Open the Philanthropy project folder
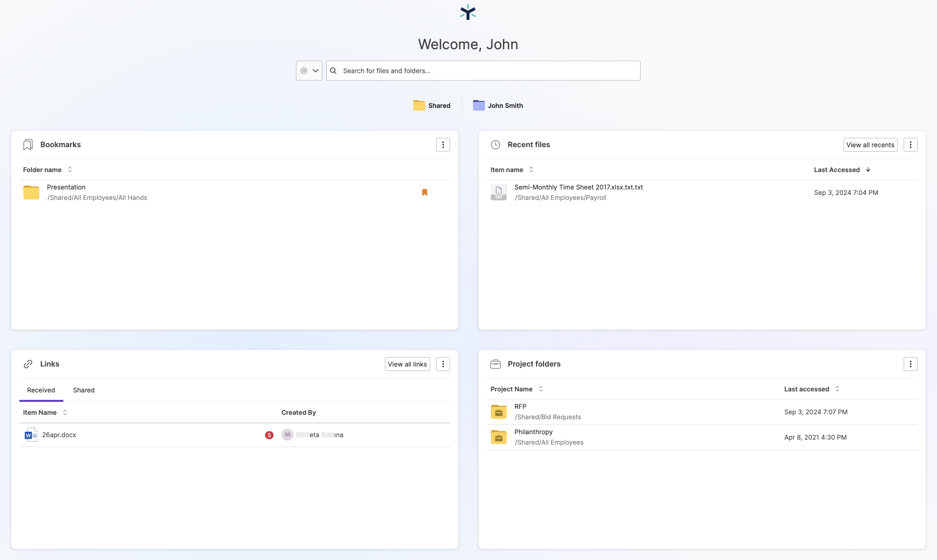 (534, 432)
